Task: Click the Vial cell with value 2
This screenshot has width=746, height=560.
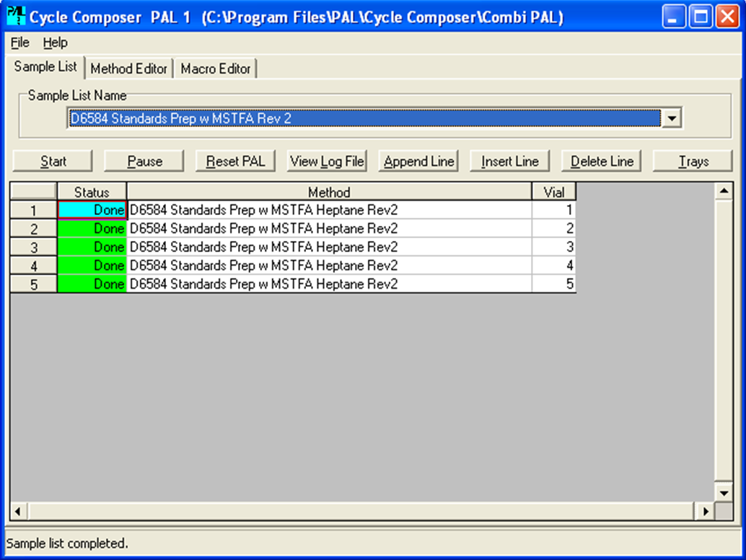Action: 554,228
